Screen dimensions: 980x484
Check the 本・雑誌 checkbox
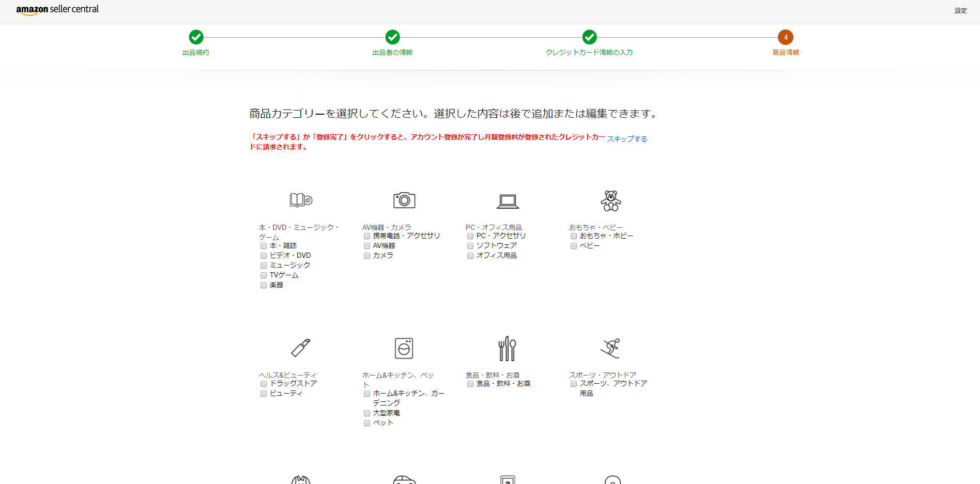(264, 246)
